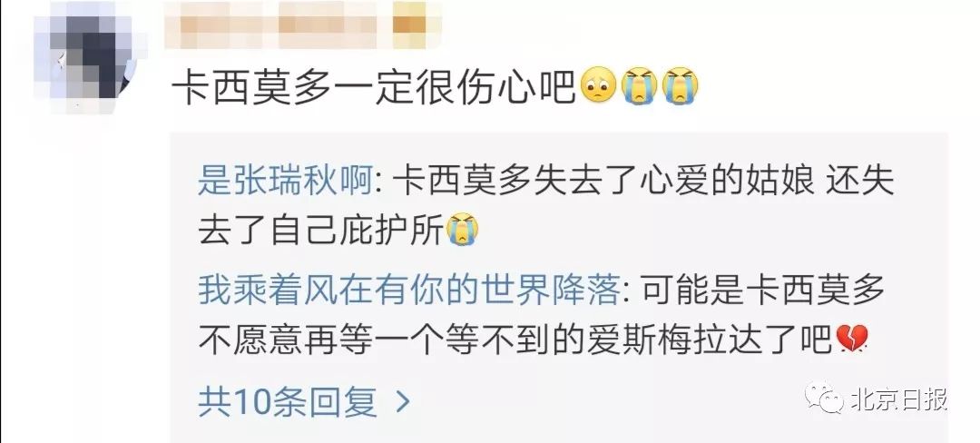Click the second crying emoji in comment

[x=680, y=87]
